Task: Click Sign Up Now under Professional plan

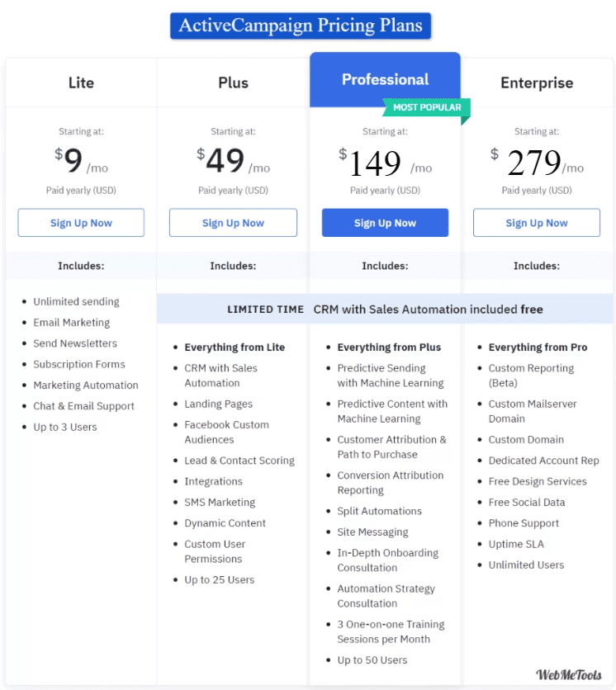Action: (x=385, y=223)
